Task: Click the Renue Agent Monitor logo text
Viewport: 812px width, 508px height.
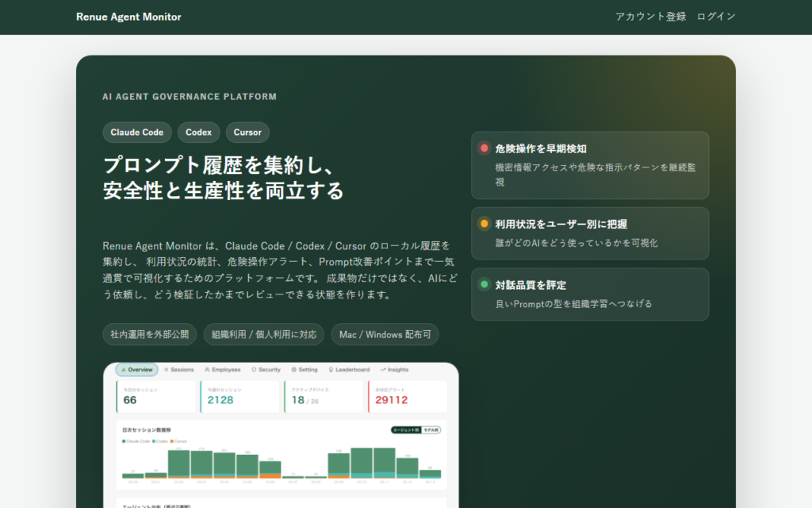Action: pos(128,17)
